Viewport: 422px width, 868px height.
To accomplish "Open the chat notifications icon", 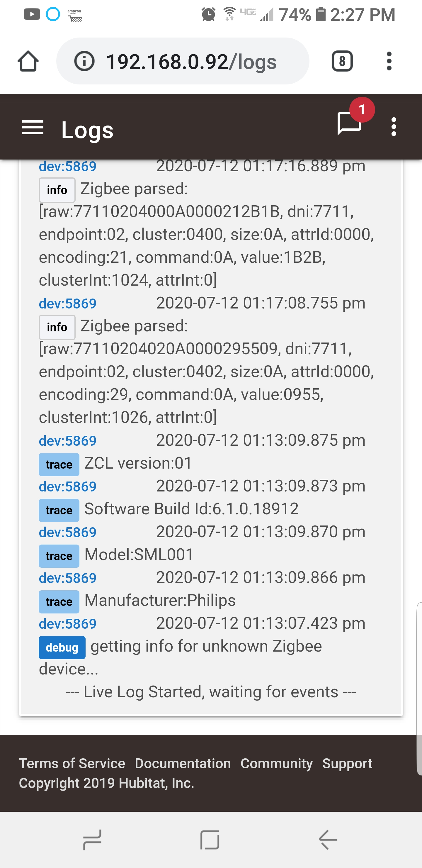I will click(349, 123).
